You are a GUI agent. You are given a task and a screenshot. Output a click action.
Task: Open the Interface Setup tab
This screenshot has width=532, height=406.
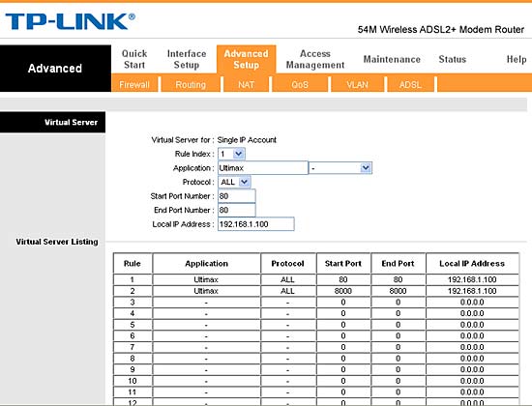(x=187, y=59)
